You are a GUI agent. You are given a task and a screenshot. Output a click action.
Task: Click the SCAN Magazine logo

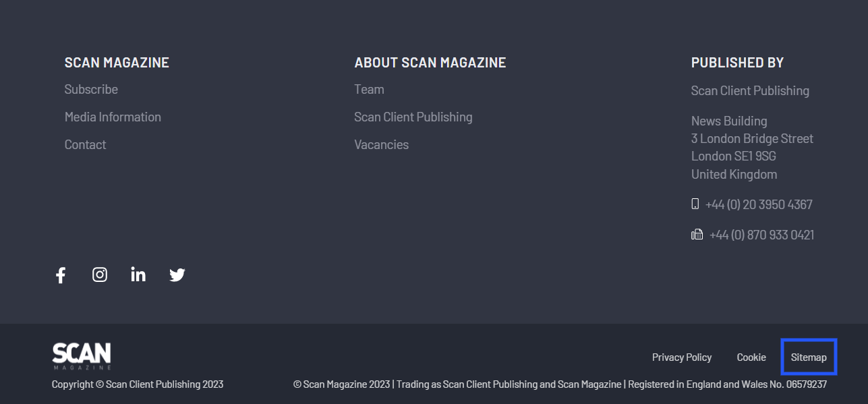tap(81, 356)
